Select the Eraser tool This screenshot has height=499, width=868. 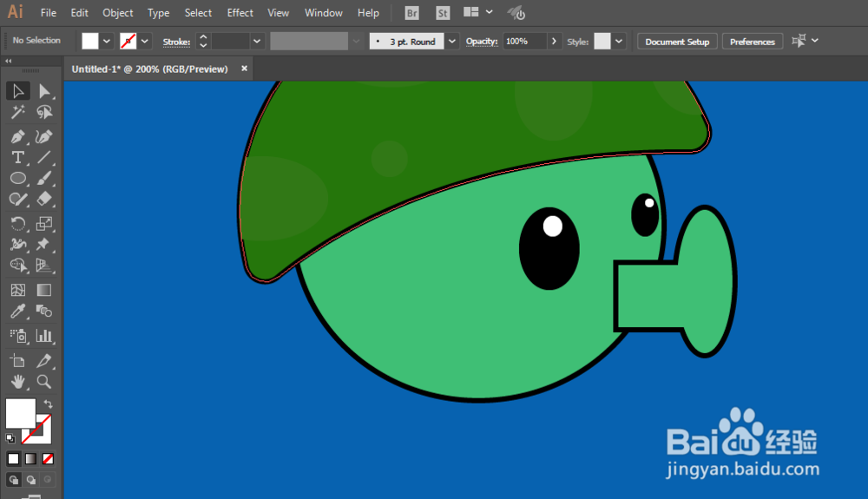coord(43,199)
